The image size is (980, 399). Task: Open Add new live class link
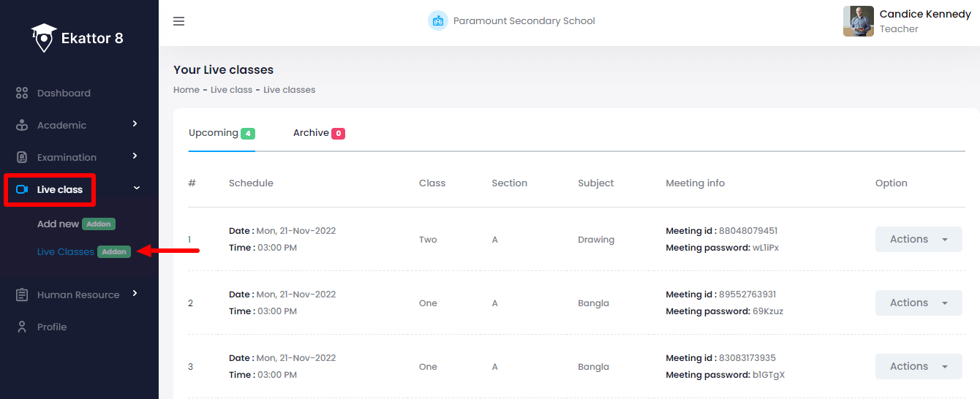click(x=58, y=224)
